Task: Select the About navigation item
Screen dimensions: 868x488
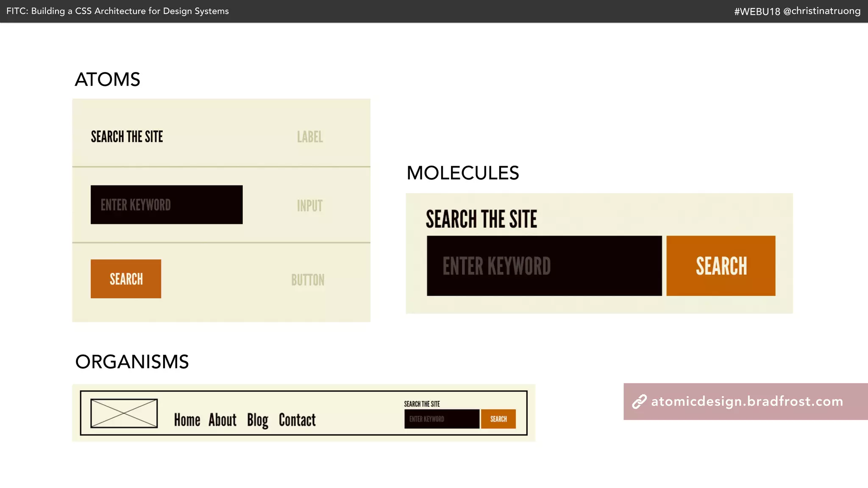Action: click(x=223, y=420)
